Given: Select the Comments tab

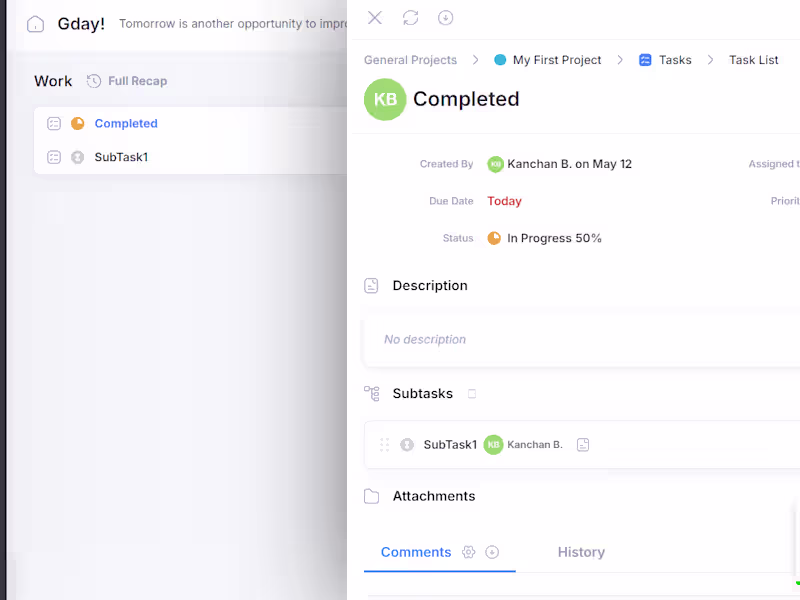Looking at the screenshot, I should tap(416, 551).
